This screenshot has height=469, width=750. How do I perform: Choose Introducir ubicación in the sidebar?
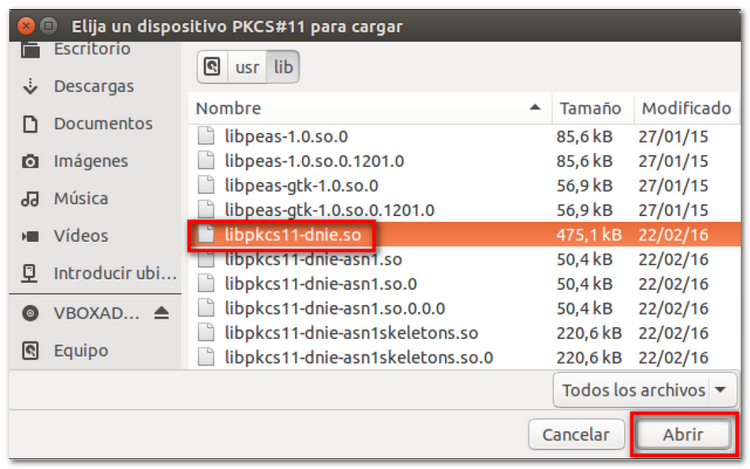[114, 273]
